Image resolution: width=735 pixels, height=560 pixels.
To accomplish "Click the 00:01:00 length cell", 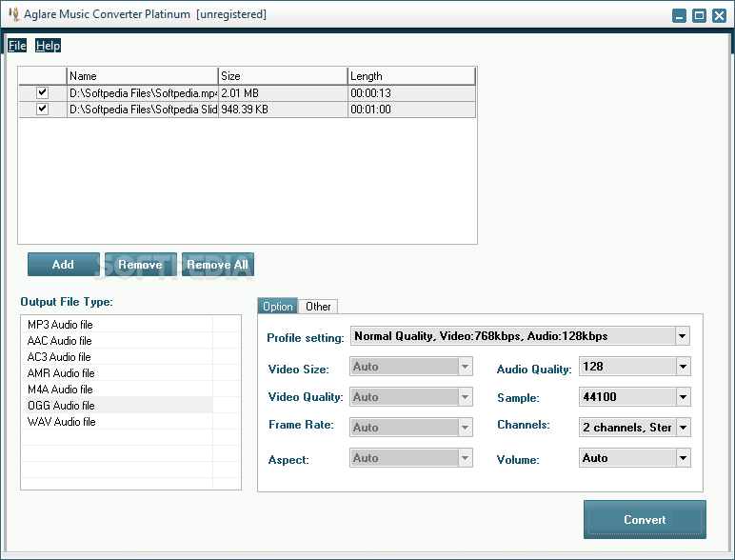I will point(411,110).
